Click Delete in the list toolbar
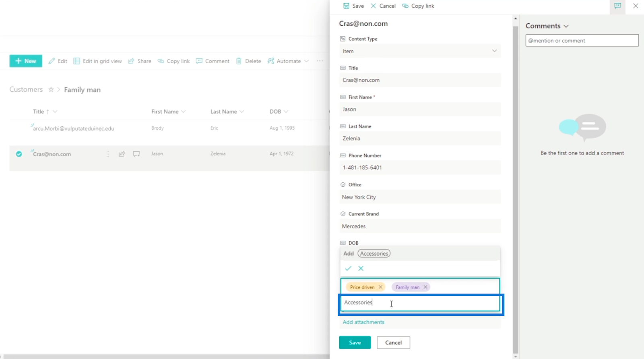The image size is (644, 359). (248, 61)
